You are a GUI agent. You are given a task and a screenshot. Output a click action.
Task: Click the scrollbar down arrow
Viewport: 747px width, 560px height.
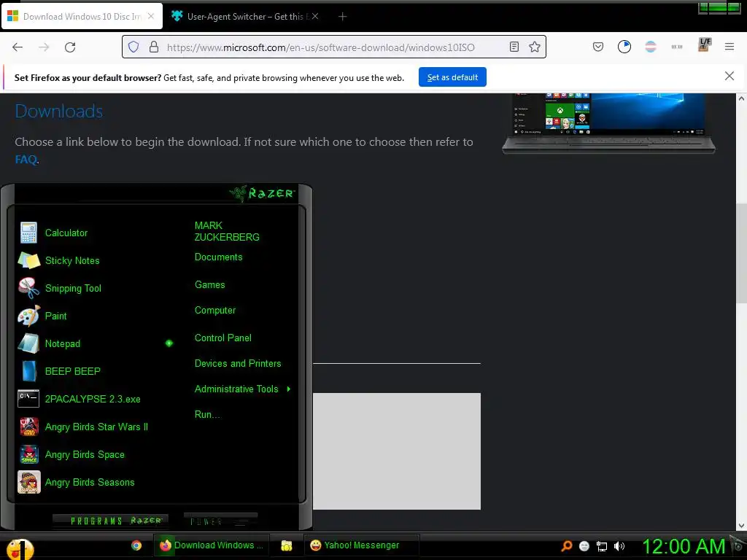(741, 526)
